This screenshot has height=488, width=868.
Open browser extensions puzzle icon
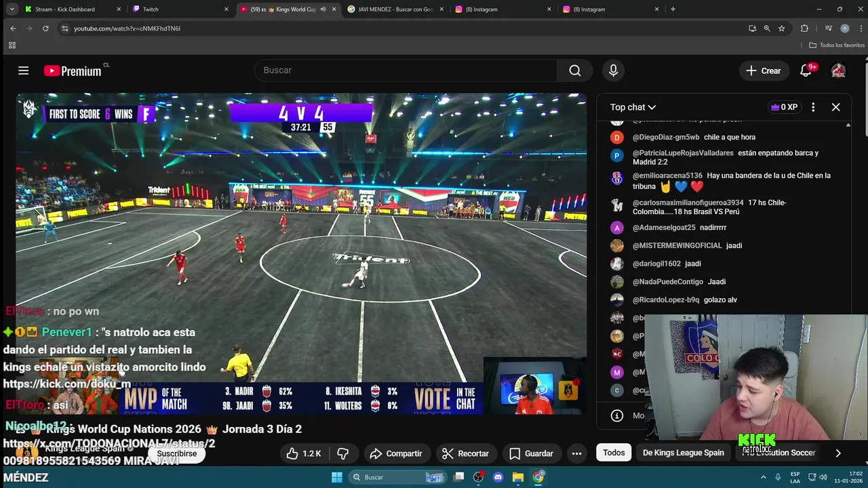[x=804, y=28]
